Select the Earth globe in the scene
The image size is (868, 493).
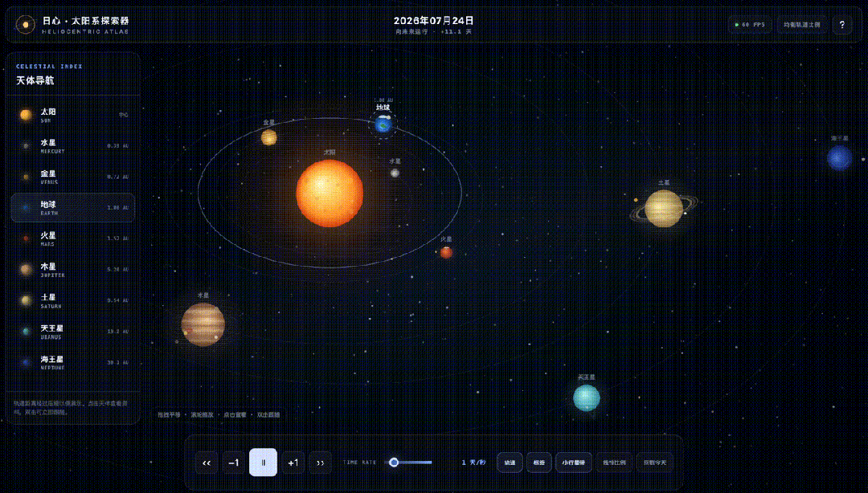(383, 124)
